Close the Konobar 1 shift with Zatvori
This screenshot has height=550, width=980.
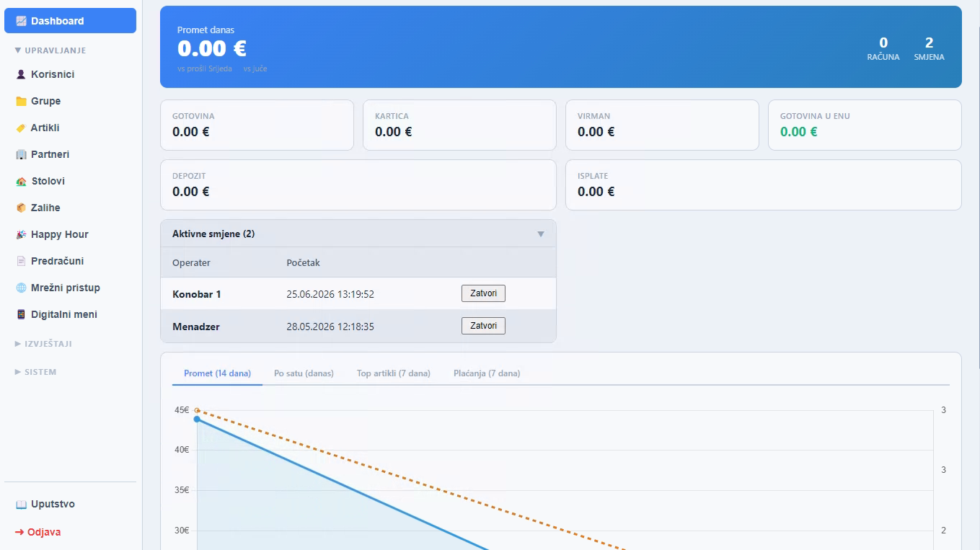[x=483, y=293]
